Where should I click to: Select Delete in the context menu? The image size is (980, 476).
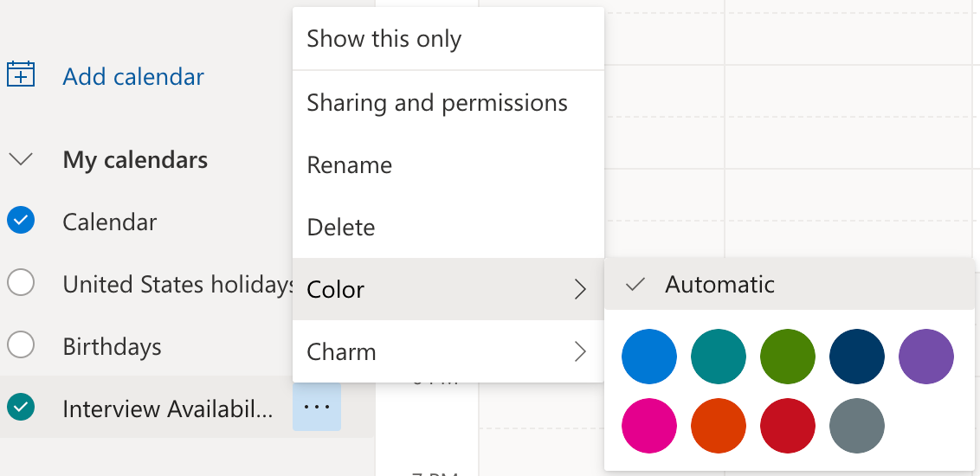tap(448, 227)
